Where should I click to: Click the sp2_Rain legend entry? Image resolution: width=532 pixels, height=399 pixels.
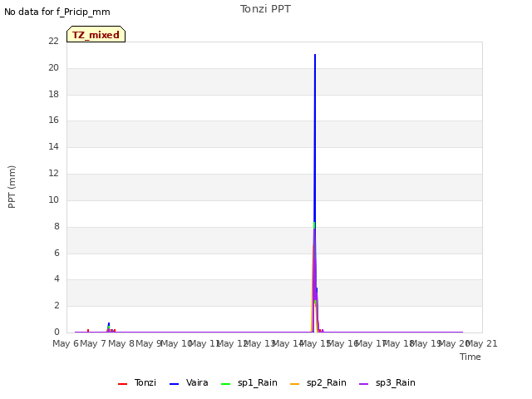tap(318, 383)
